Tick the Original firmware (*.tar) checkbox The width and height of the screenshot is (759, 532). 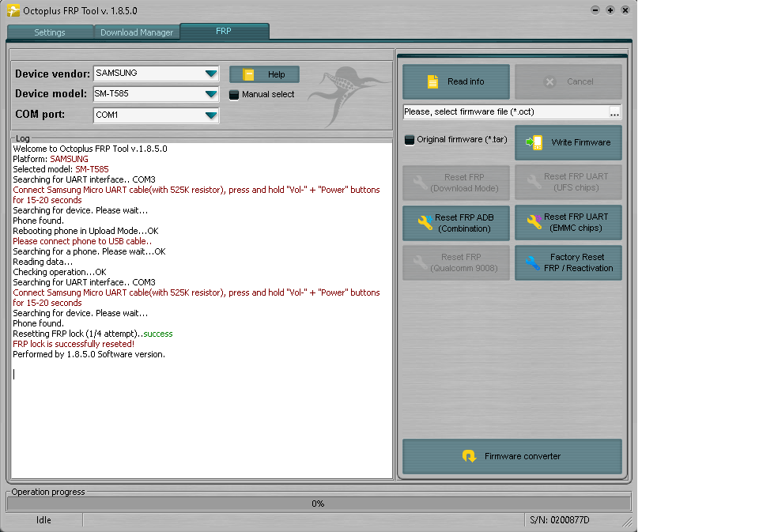(410, 140)
